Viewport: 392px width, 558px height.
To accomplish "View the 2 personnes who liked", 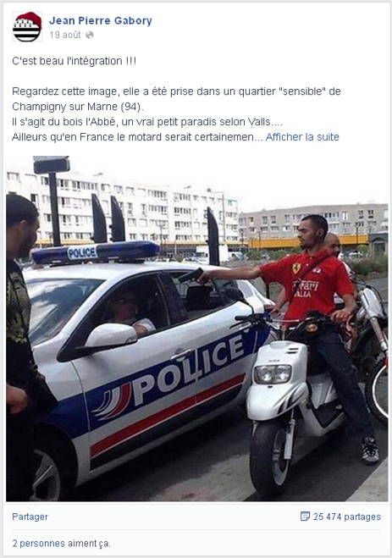I will coord(38,544).
